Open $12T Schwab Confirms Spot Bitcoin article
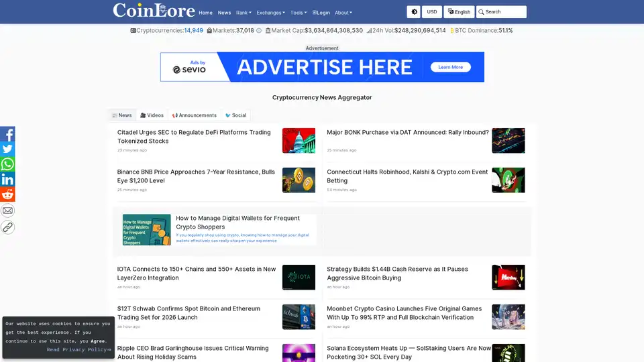Image resolution: width=644 pixels, height=362 pixels. pyautogui.click(x=189, y=313)
